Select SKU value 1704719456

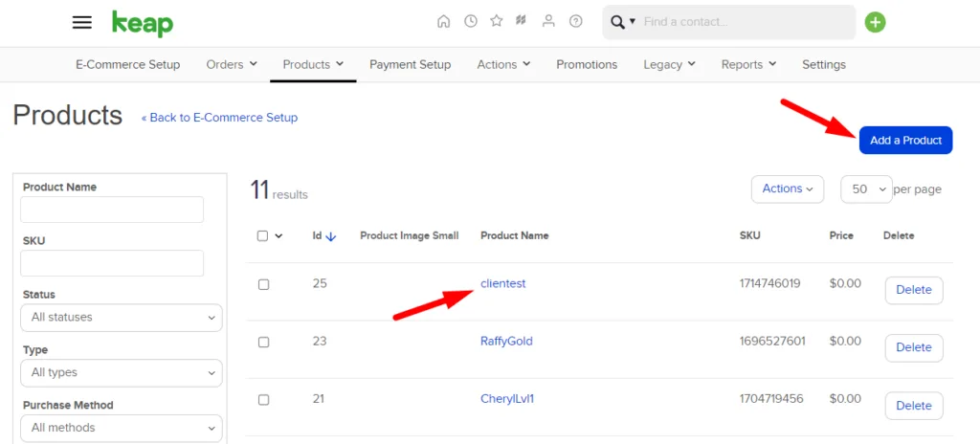click(x=771, y=399)
